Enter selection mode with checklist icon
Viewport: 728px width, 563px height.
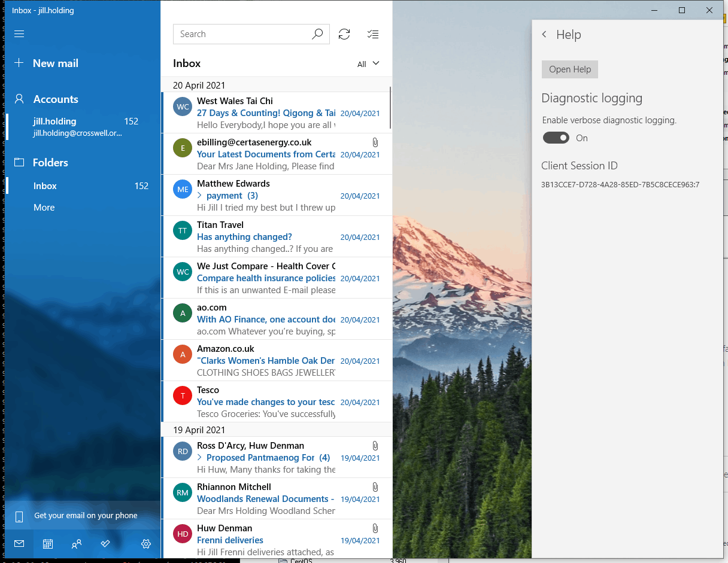(x=373, y=34)
